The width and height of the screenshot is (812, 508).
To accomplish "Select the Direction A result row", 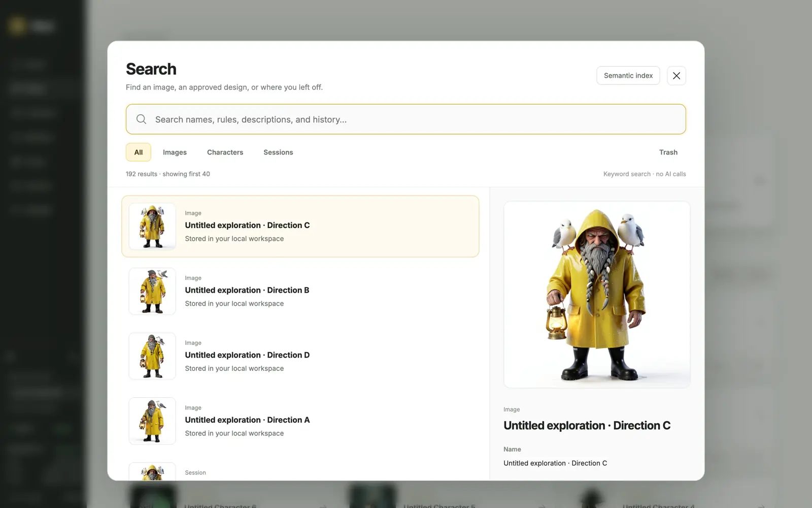I will click(300, 421).
